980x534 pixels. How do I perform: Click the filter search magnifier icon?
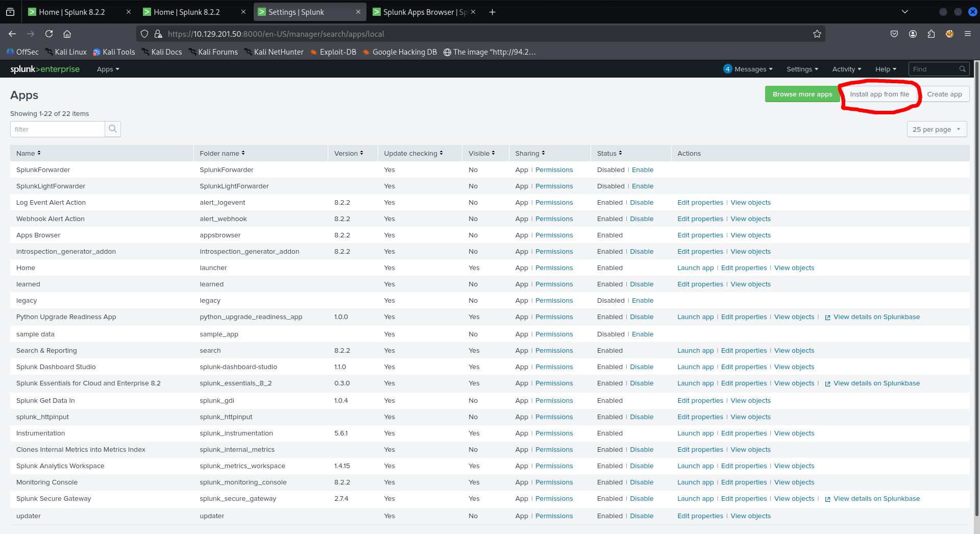tap(112, 129)
